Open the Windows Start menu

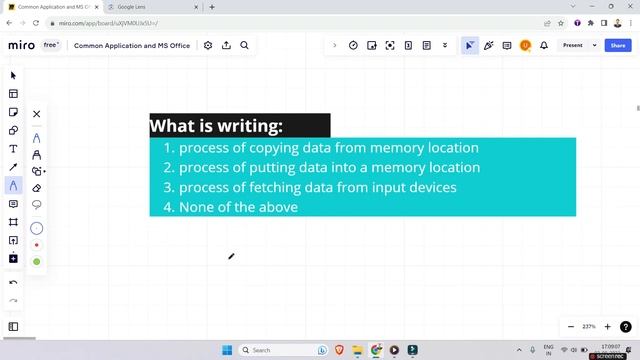(227, 350)
